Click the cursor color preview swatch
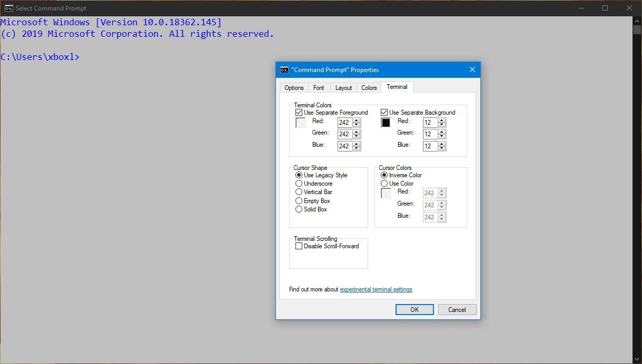 pyautogui.click(x=386, y=193)
